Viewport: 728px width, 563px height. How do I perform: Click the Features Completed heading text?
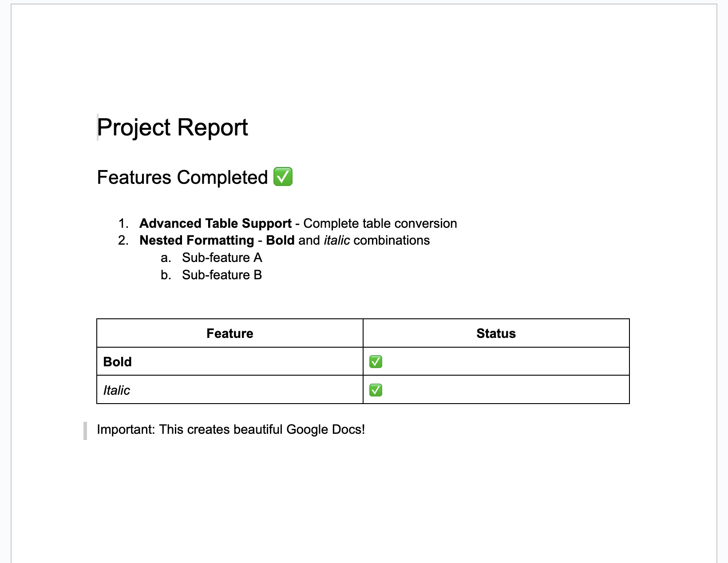coord(182,177)
